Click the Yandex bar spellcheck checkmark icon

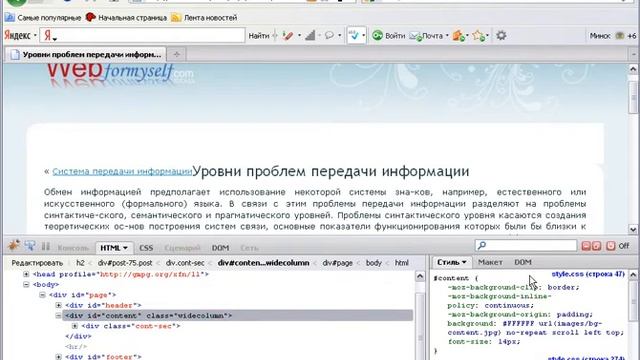click(x=354, y=36)
